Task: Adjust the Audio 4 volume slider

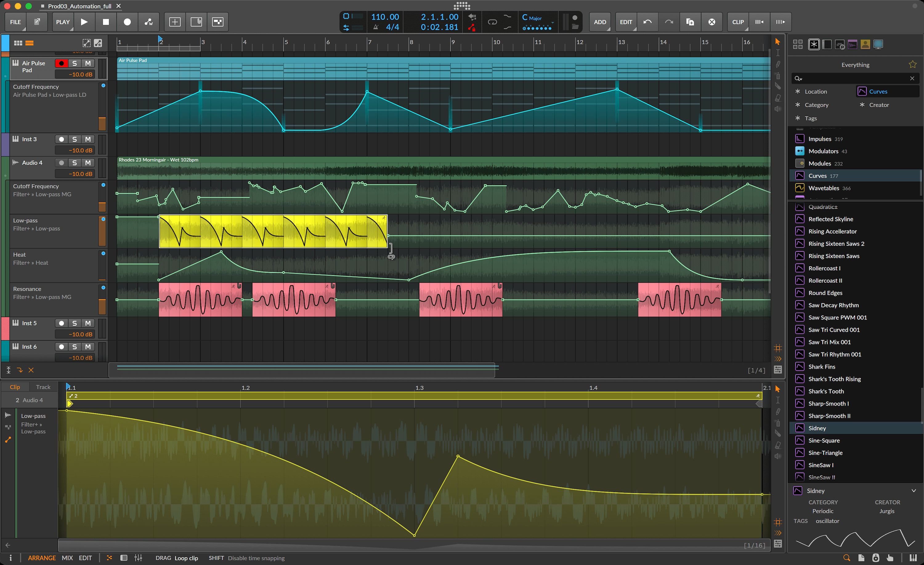Action: (x=75, y=174)
